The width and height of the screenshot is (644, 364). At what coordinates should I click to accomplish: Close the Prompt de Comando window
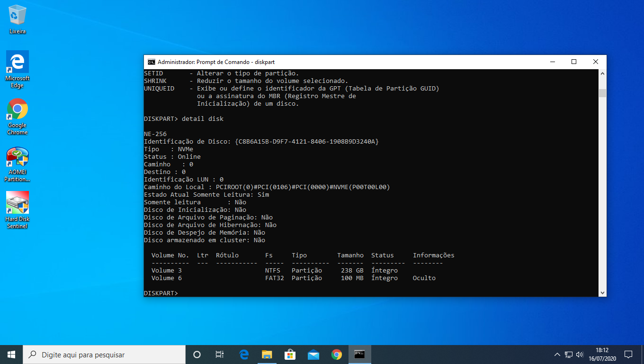point(596,62)
